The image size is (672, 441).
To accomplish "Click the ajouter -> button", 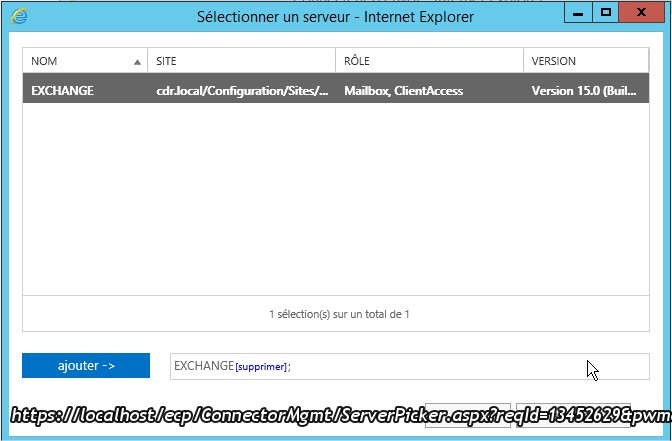I will [86, 366].
